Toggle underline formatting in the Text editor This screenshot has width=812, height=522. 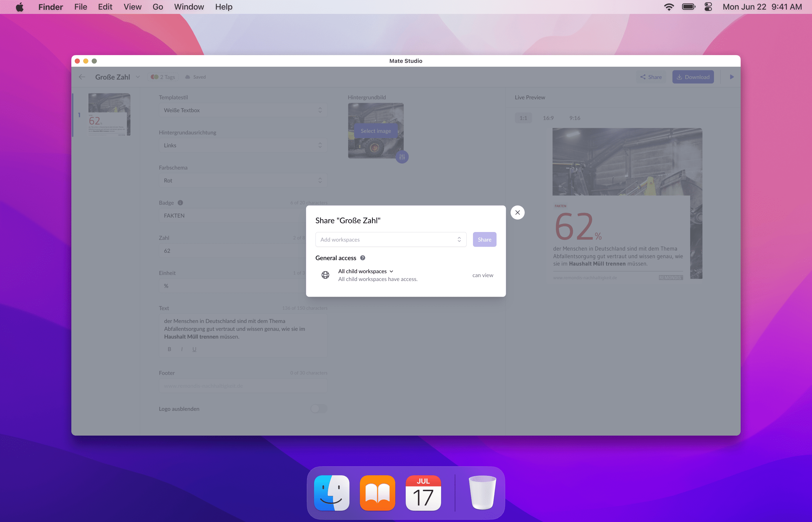coord(194,349)
